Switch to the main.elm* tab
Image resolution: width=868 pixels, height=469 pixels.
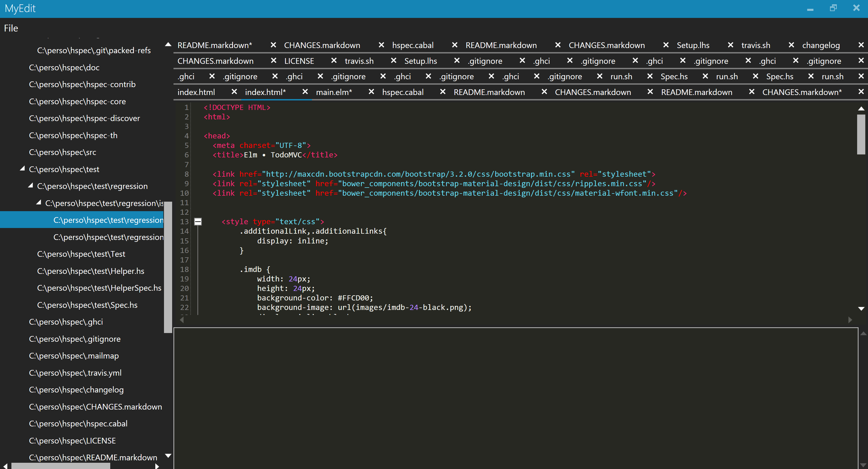[x=334, y=92]
